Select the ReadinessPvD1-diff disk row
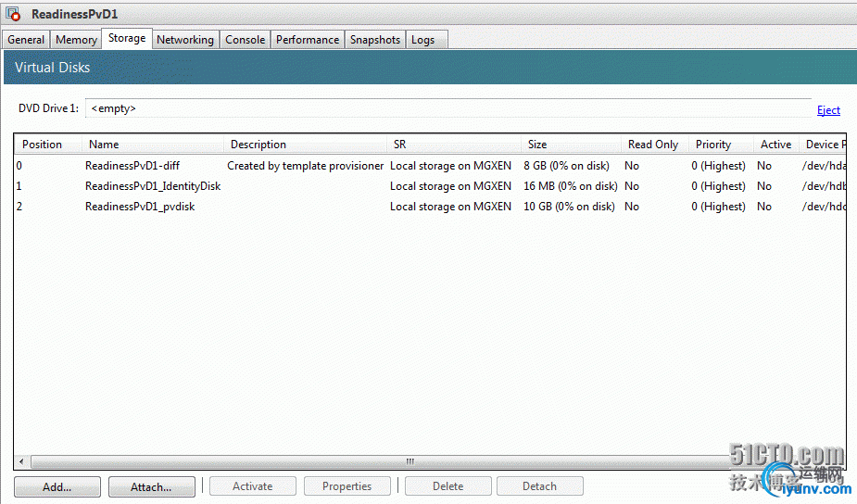 [x=430, y=166]
